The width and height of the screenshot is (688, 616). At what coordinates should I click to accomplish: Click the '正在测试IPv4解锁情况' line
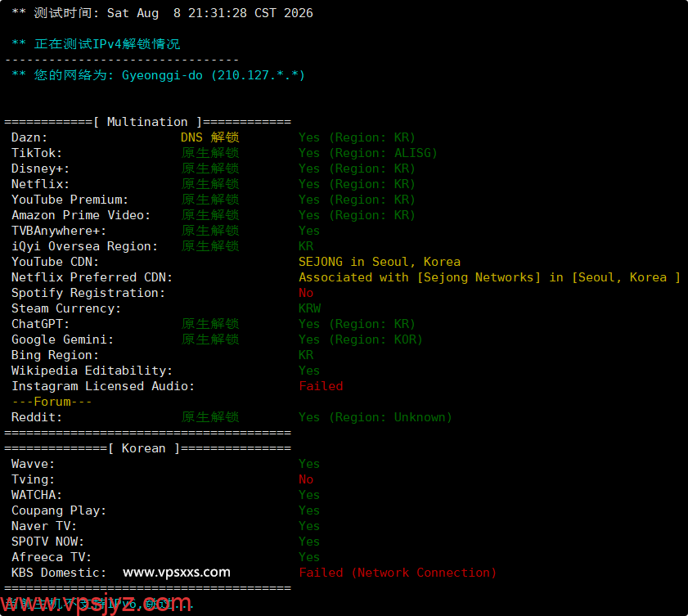[107, 44]
